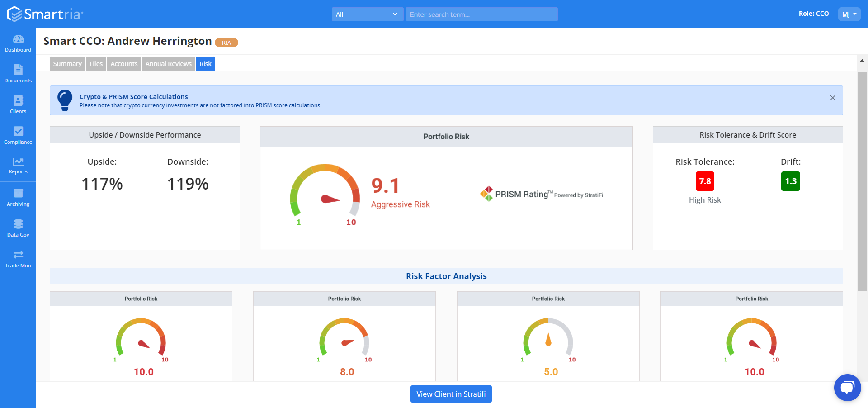The width and height of the screenshot is (868, 408).
Task: Click the lightbulb info icon
Action: 65,100
